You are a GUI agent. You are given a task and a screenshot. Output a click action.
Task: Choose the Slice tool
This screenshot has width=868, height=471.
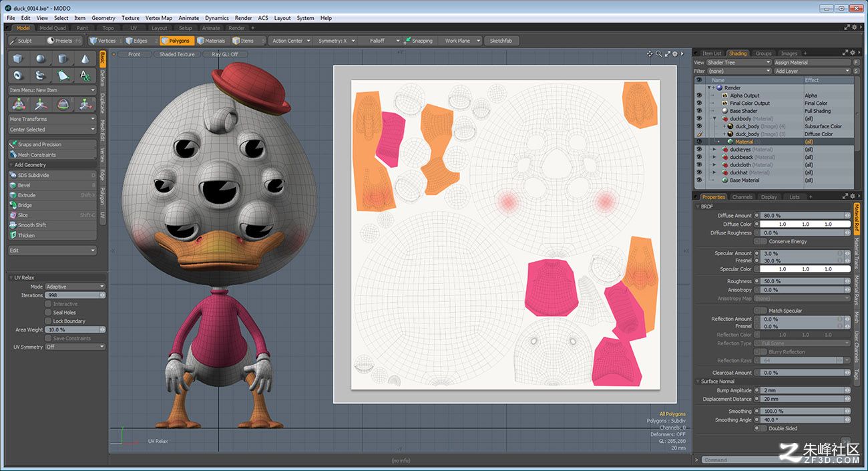[x=52, y=215]
